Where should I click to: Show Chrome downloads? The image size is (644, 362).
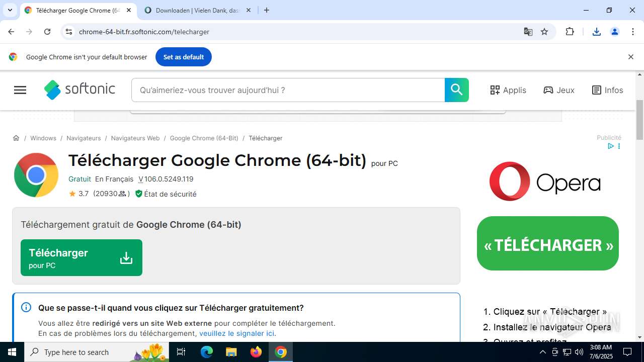(x=597, y=32)
